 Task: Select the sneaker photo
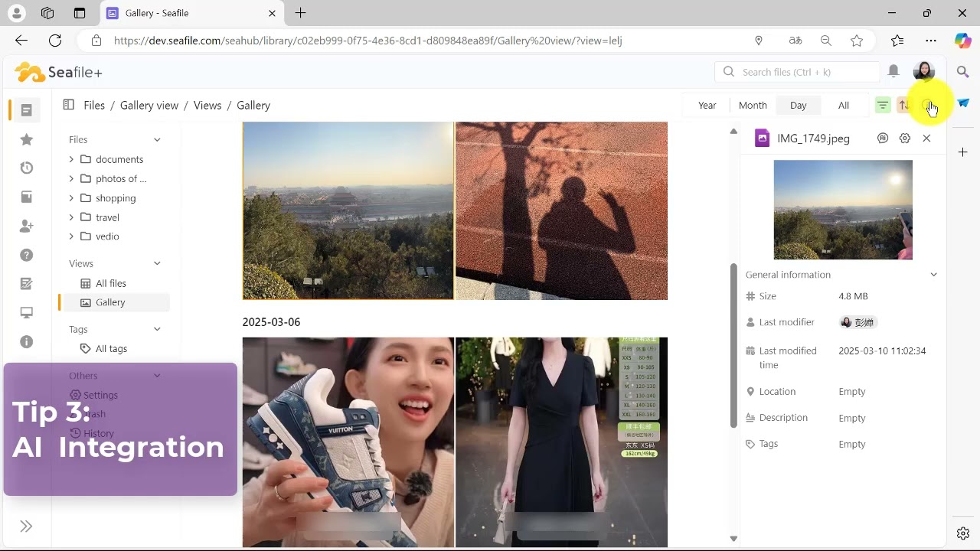click(x=348, y=442)
